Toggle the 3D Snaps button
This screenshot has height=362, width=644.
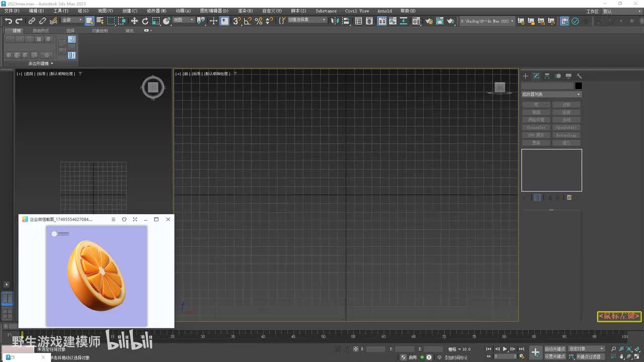(236, 21)
